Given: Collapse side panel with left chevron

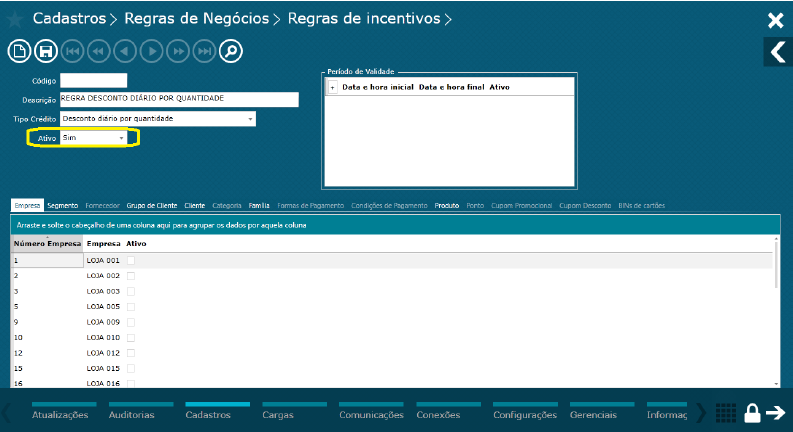Looking at the screenshot, I should click(x=778, y=52).
